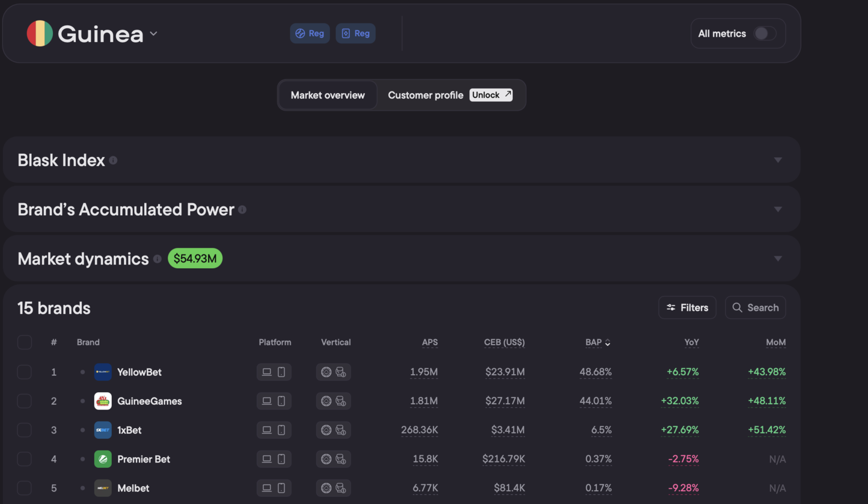
Task: Click the YellowBet brand logo icon
Action: click(103, 372)
